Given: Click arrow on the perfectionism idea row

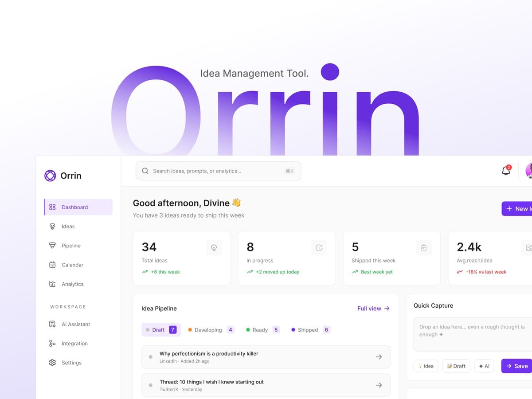Looking at the screenshot, I should (x=379, y=357).
